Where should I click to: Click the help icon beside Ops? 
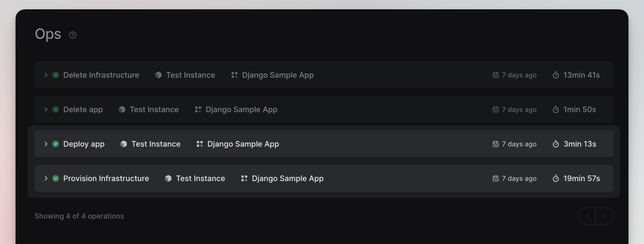click(x=72, y=35)
